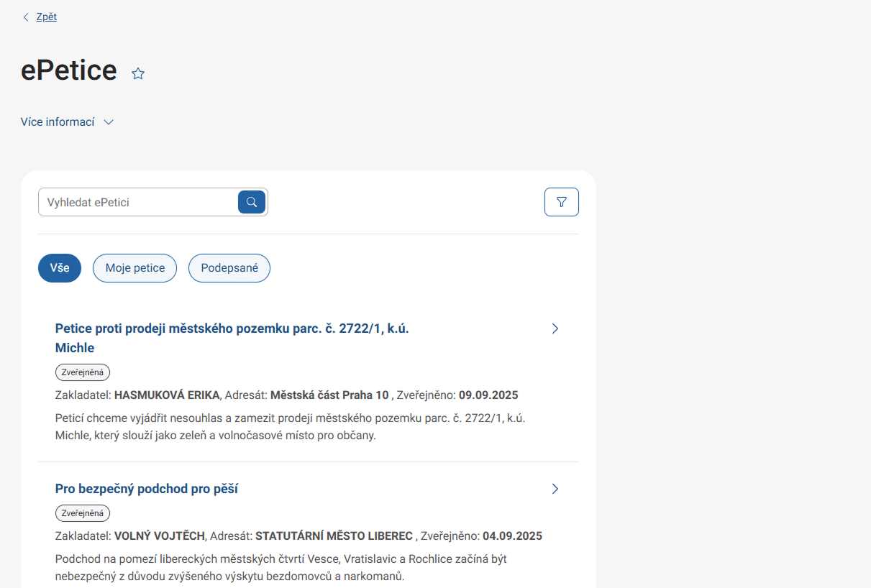Show the Podepsané petitions tab
This screenshot has height=588, width=871.
pyautogui.click(x=229, y=268)
